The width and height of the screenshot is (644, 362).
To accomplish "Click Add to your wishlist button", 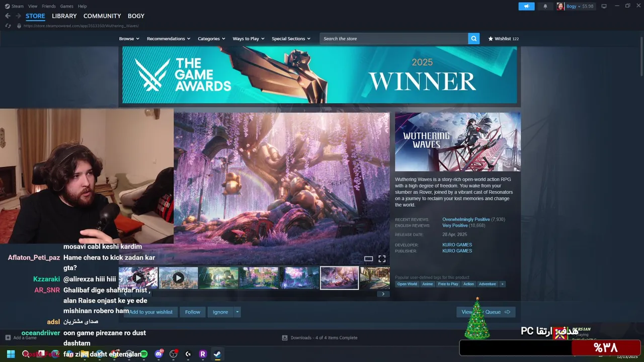I will coord(150,312).
